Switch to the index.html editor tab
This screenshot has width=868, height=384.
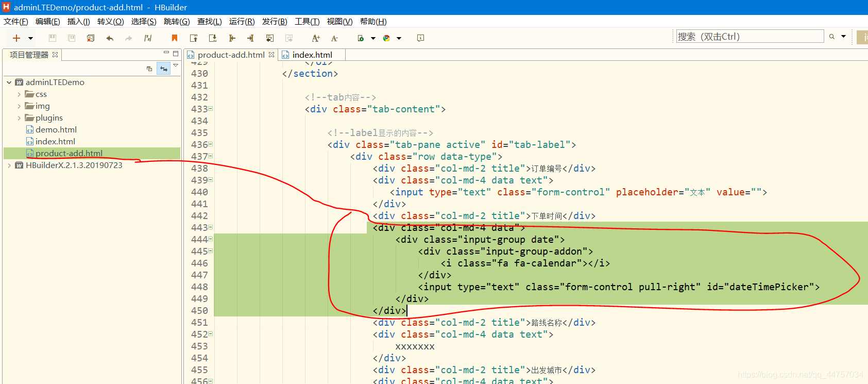point(312,55)
